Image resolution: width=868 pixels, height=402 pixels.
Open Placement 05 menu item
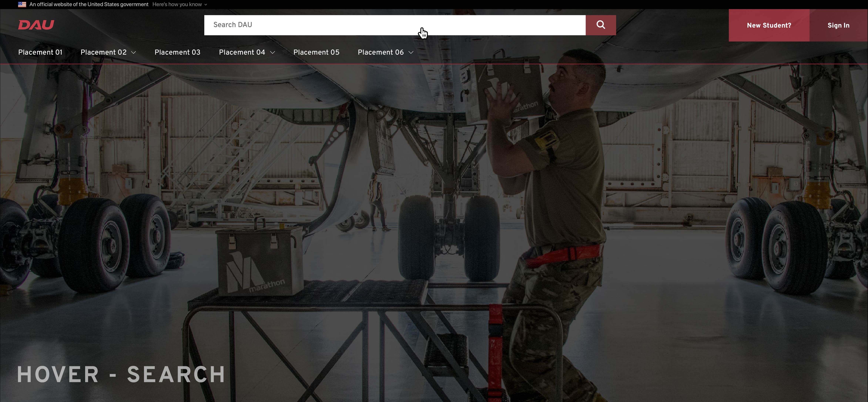[x=316, y=52]
